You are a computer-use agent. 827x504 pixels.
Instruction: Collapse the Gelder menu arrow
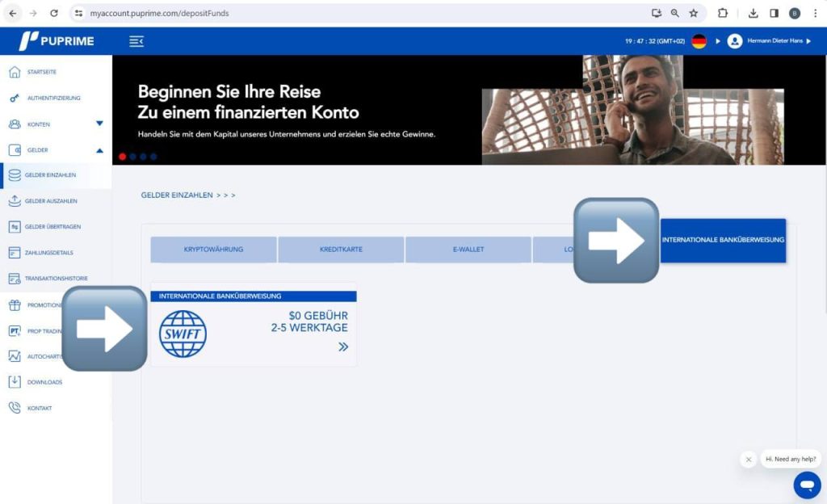click(x=99, y=150)
